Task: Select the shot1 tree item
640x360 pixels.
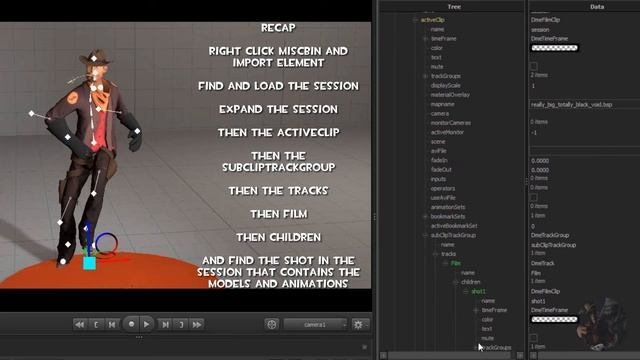Action: (x=478, y=291)
